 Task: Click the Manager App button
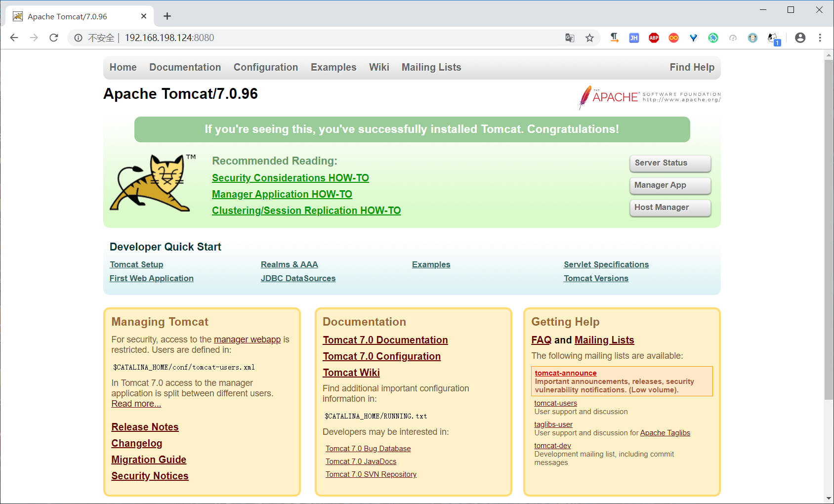click(x=670, y=185)
